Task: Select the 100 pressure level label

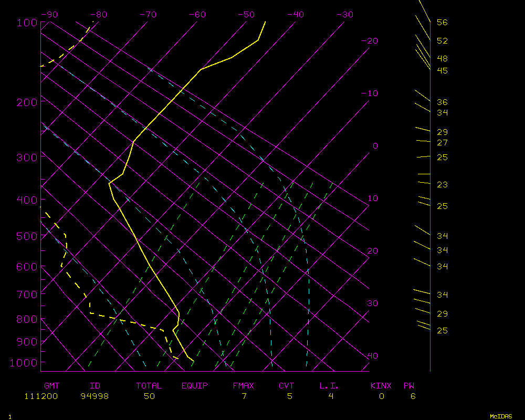Action: click(27, 22)
